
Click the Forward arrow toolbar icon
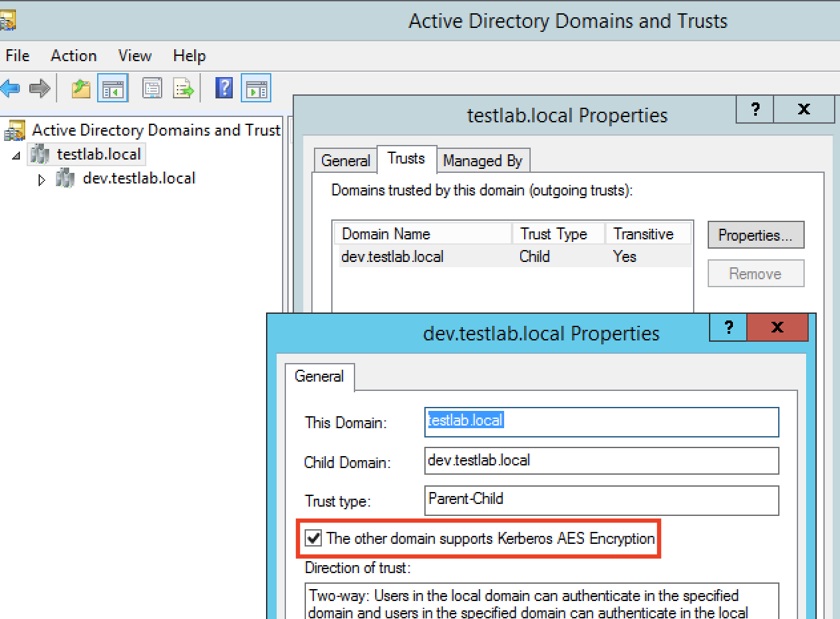pyautogui.click(x=40, y=88)
